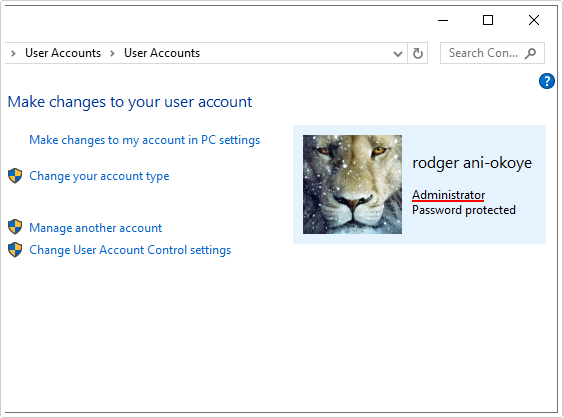Open the Help question mark icon
The width and height of the screenshot is (563, 418).
pos(546,81)
